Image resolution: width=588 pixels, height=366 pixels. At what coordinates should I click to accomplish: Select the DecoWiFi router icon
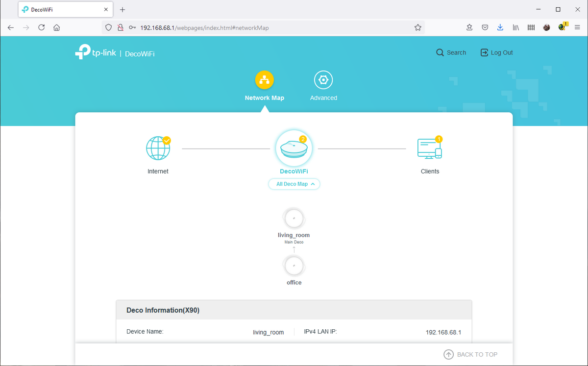tap(294, 148)
